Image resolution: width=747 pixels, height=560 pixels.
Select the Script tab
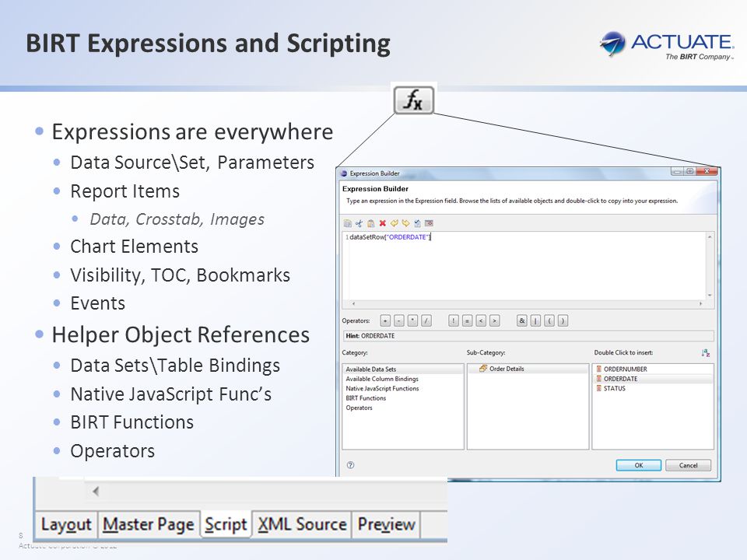[226, 525]
